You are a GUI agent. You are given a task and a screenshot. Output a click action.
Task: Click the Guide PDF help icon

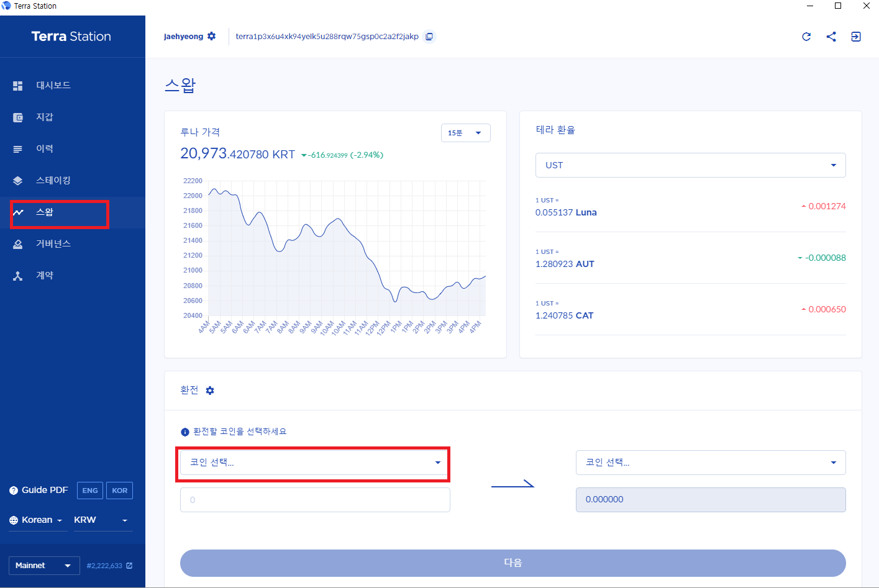click(x=14, y=491)
